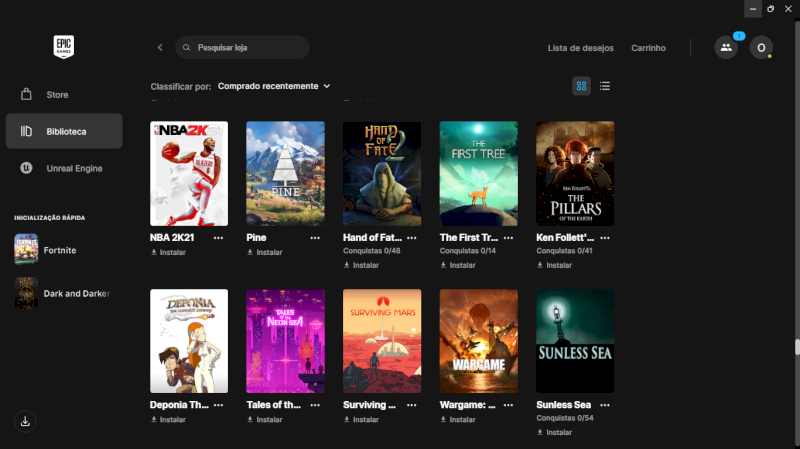Open Surviving Mars cover
Viewport: 800px width, 449px height.
tap(382, 341)
